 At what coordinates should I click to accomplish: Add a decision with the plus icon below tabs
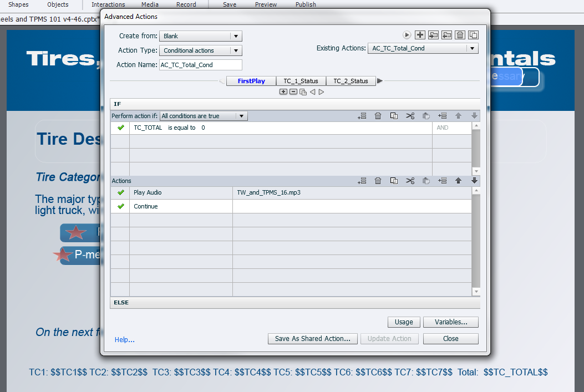(283, 91)
